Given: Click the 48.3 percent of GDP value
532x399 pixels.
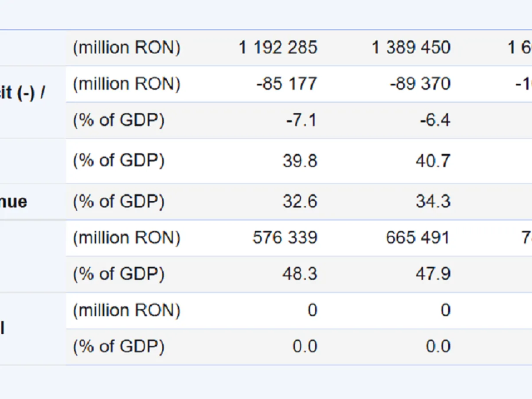Looking at the screenshot, I should tap(300, 274).
